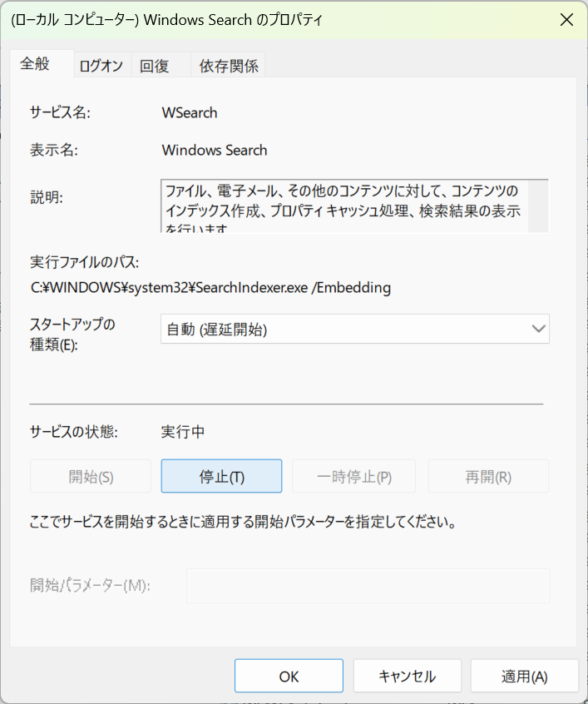
Task: Open the 依存関係 tab
Action: (228, 66)
